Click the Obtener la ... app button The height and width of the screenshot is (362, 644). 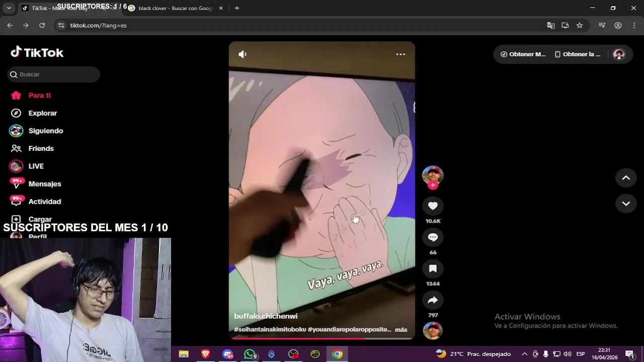pyautogui.click(x=578, y=54)
